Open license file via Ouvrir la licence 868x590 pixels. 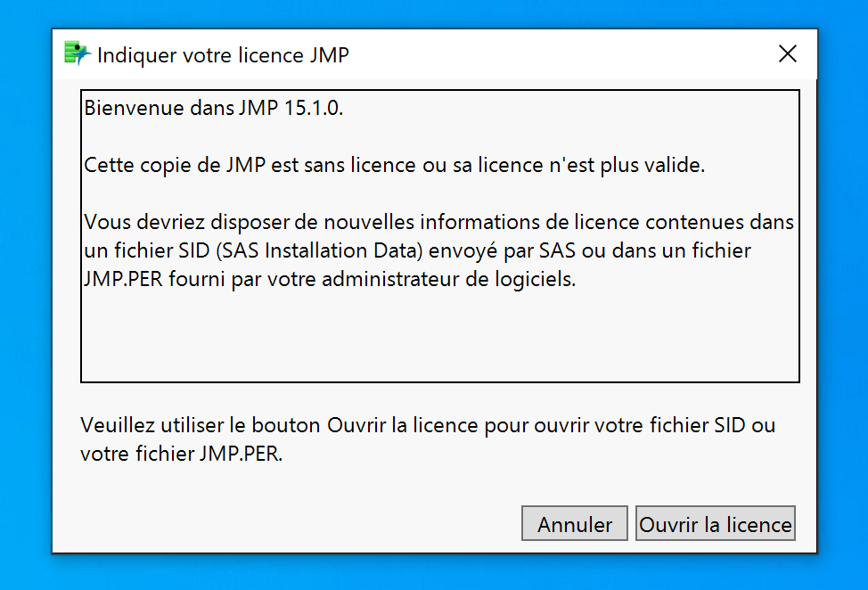[715, 524]
